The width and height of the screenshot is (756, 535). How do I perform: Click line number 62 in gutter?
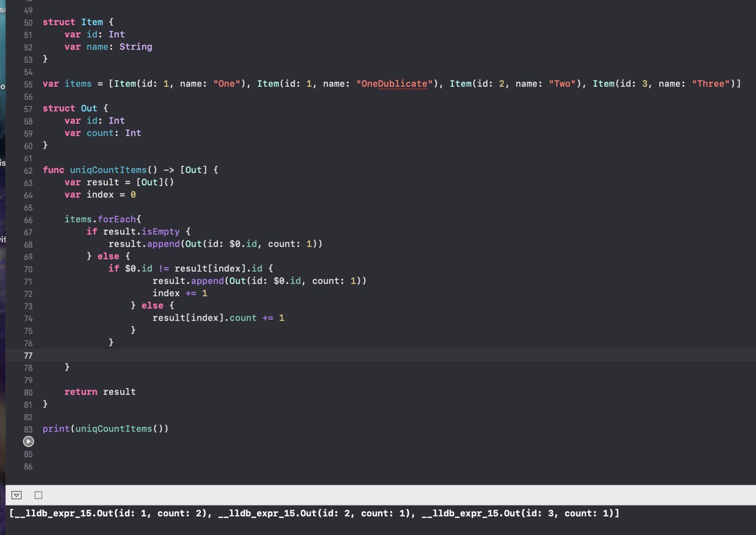[28, 170]
